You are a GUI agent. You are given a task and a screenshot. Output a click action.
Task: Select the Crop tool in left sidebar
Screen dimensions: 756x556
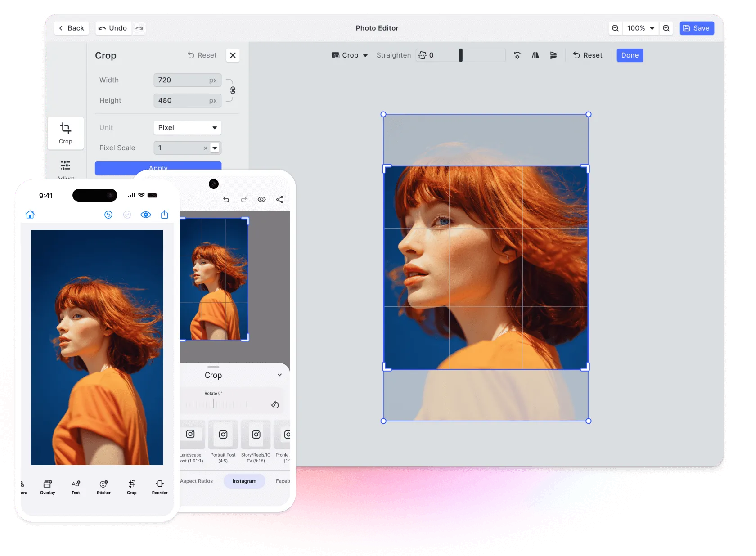tap(66, 133)
